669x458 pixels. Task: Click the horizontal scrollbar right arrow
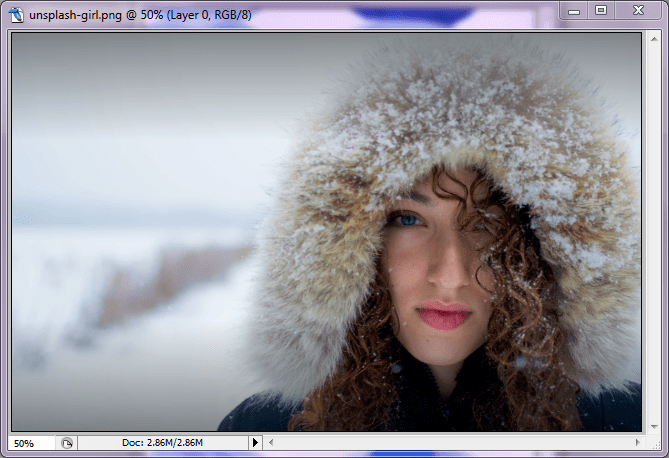pos(638,443)
